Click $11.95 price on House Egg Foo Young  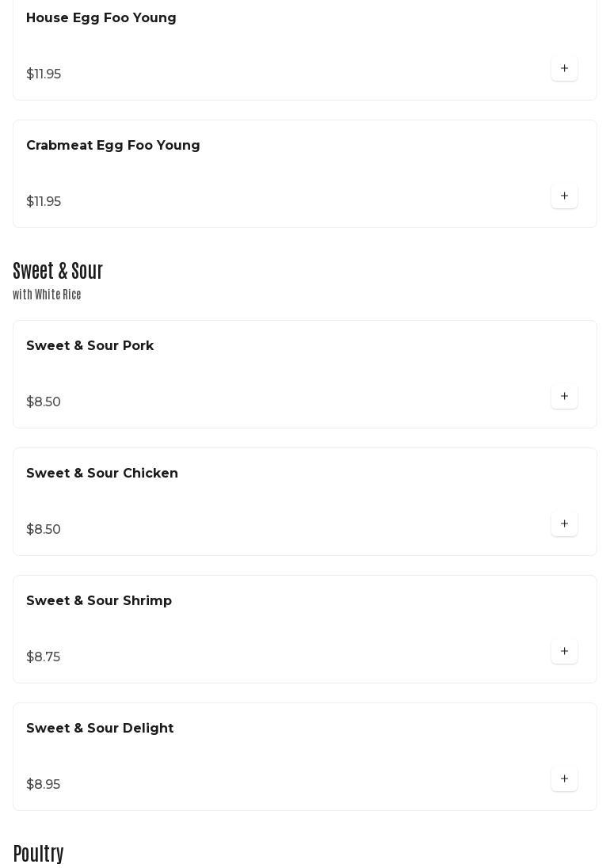coord(44,74)
